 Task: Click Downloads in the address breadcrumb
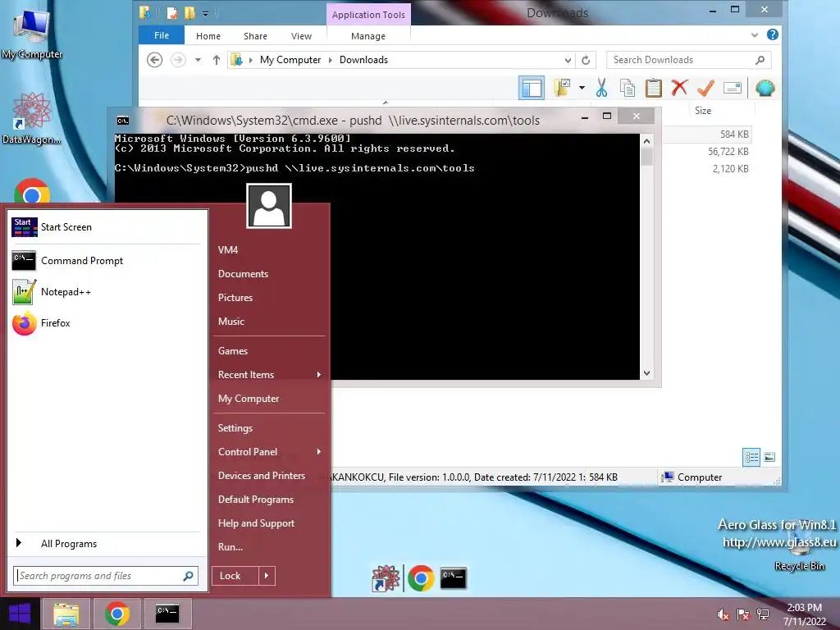click(363, 60)
